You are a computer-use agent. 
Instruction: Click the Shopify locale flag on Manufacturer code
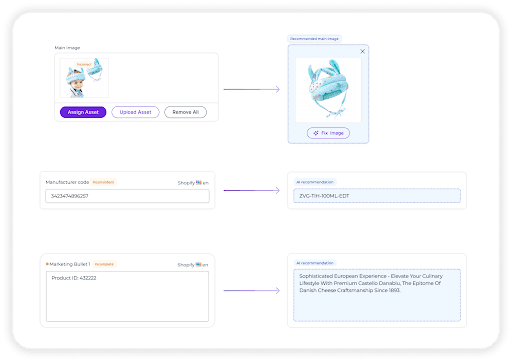click(x=199, y=183)
